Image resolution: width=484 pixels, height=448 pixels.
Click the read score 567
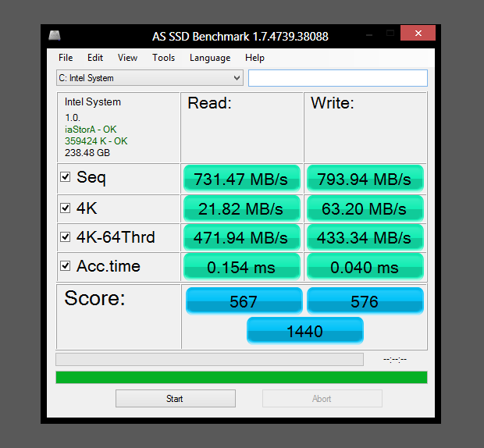click(x=244, y=300)
